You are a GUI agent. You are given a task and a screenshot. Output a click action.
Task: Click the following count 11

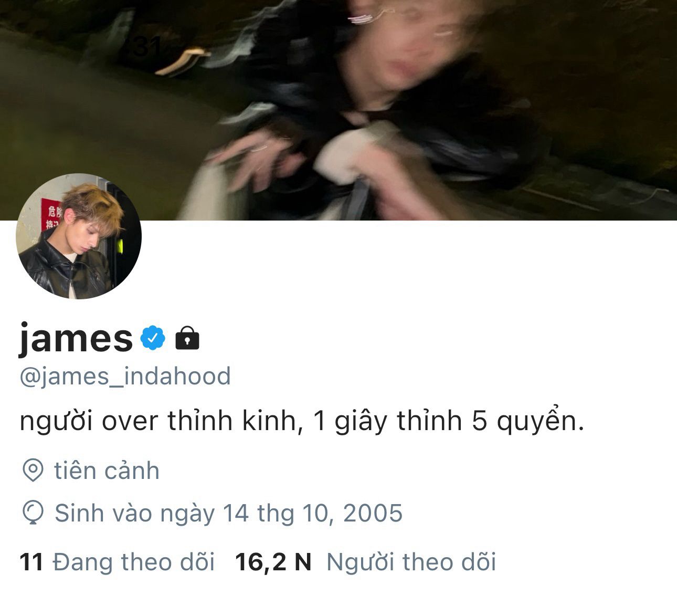tap(31, 562)
